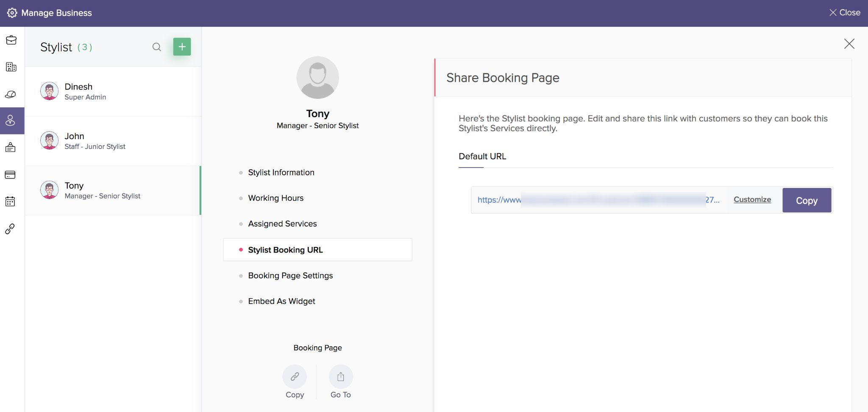The image size is (868, 412).
Task: Click the Share Booking Page heading
Action: (x=503, y=78)
